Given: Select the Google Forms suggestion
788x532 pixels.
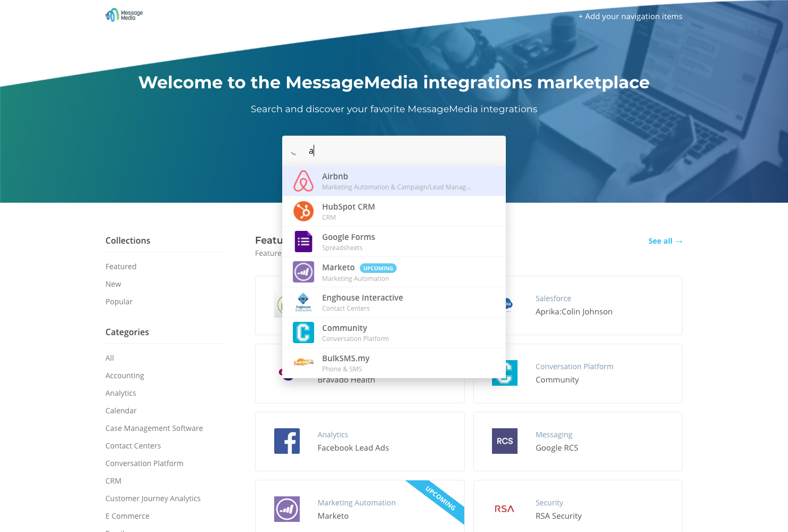Looking at the screenshot, I should click(394, 242).
